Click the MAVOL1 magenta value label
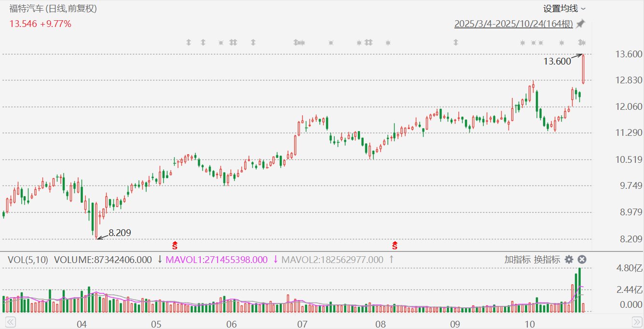644x329 pixels. [x=216, y=260]
